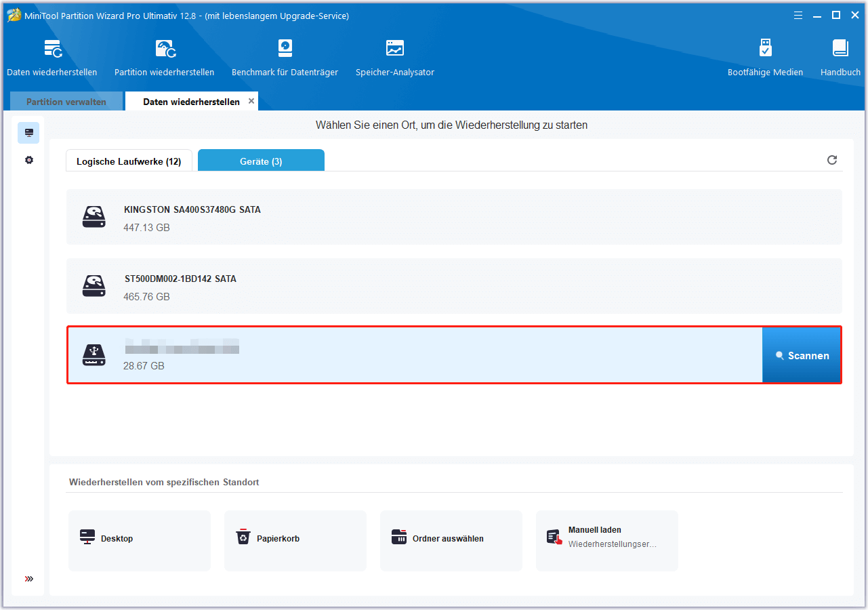Image resolution: width=868 pixels, height=610 pixels.
Task: Click the USB drive icon
Action: coord(94,355)
